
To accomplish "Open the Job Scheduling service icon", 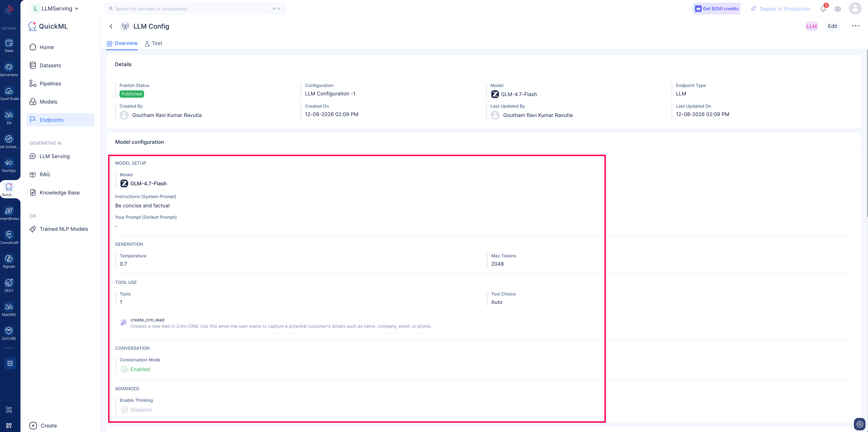I will (9, 139).
